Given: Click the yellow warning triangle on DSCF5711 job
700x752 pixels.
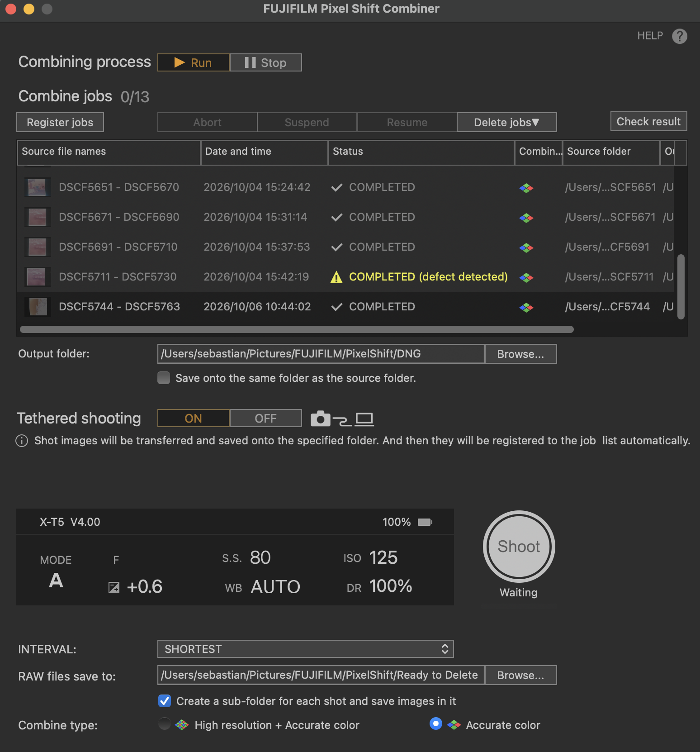Looking at the screenshot, I should tap(336, 277).
